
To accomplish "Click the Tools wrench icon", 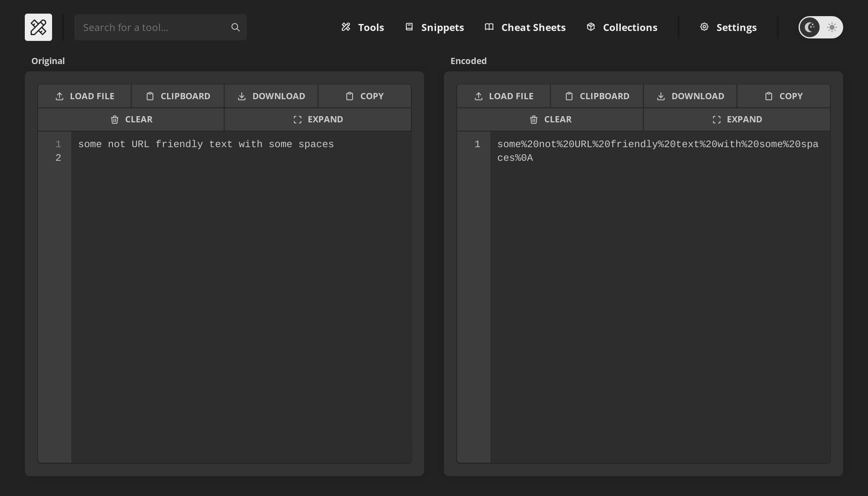I will click(x=346, y=27).
